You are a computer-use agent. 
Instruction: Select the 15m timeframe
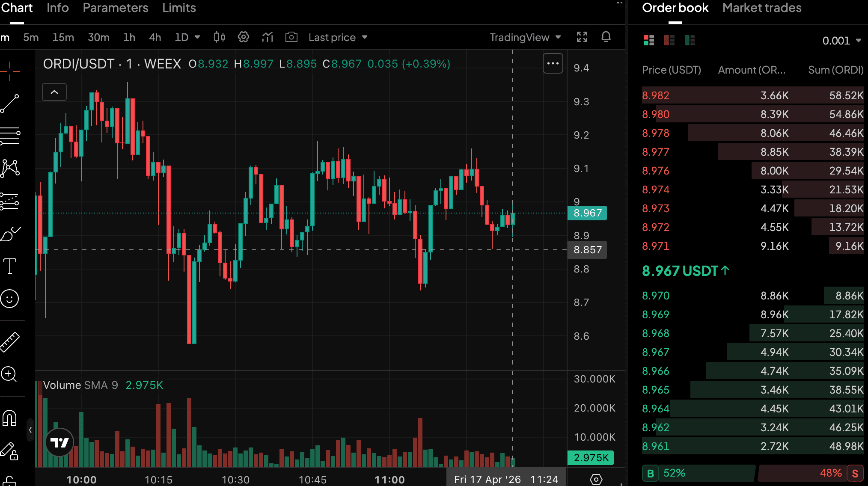[x=63, y=37]
